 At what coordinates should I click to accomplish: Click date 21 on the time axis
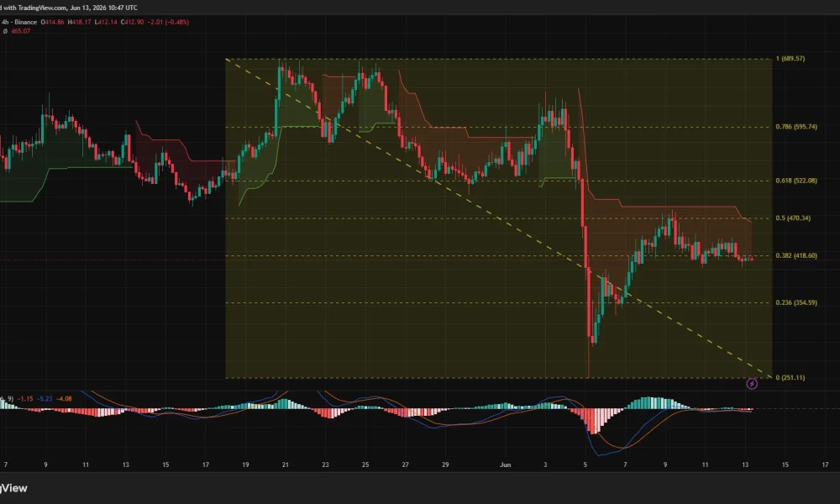(x=285, y=465)
